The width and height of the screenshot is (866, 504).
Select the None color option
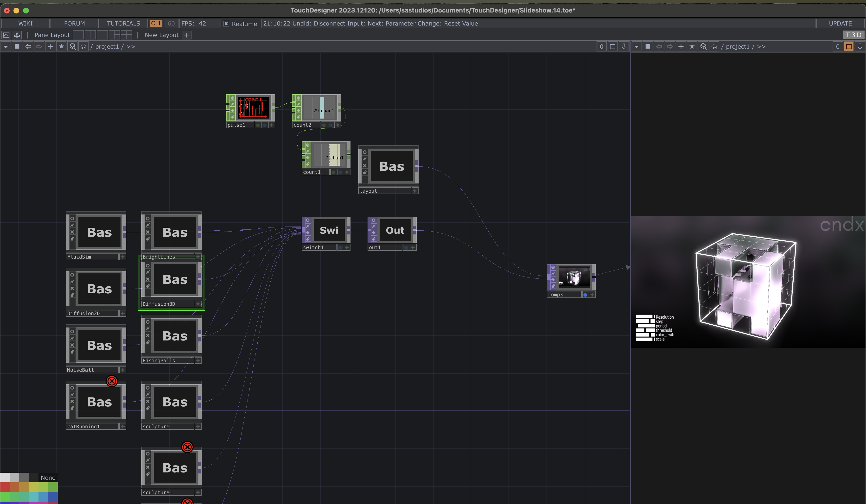[x=48, y=478]
